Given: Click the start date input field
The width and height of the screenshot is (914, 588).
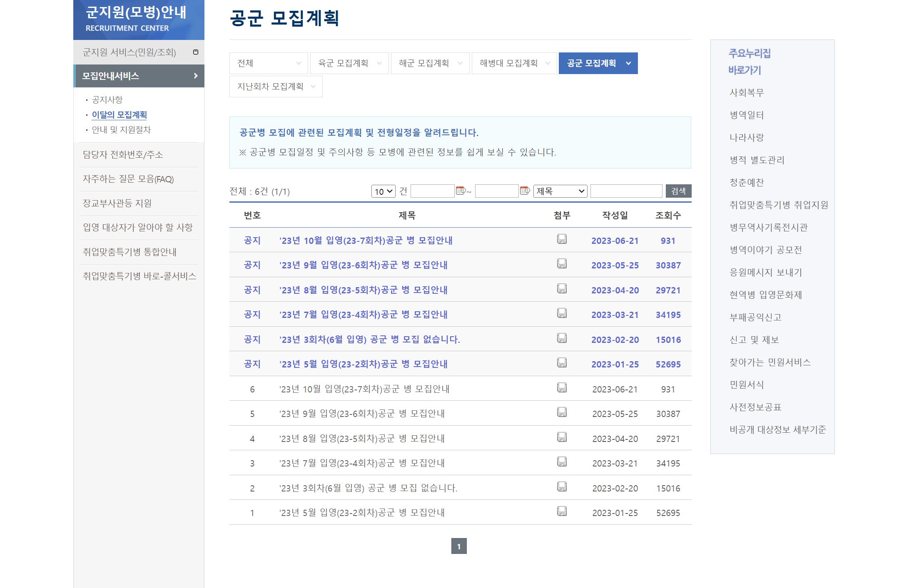Looking at the screenshot, I should pos(432,191).
